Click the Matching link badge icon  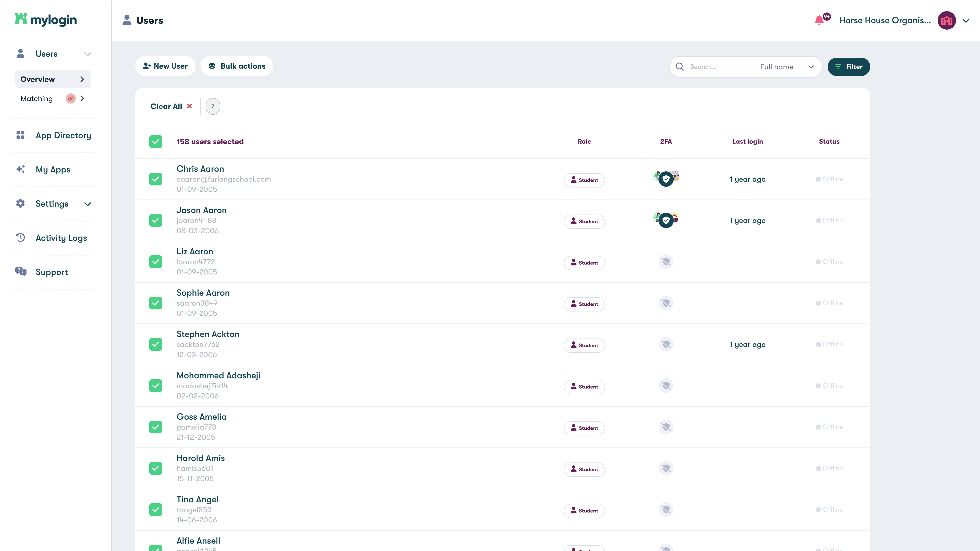[70, 98]
